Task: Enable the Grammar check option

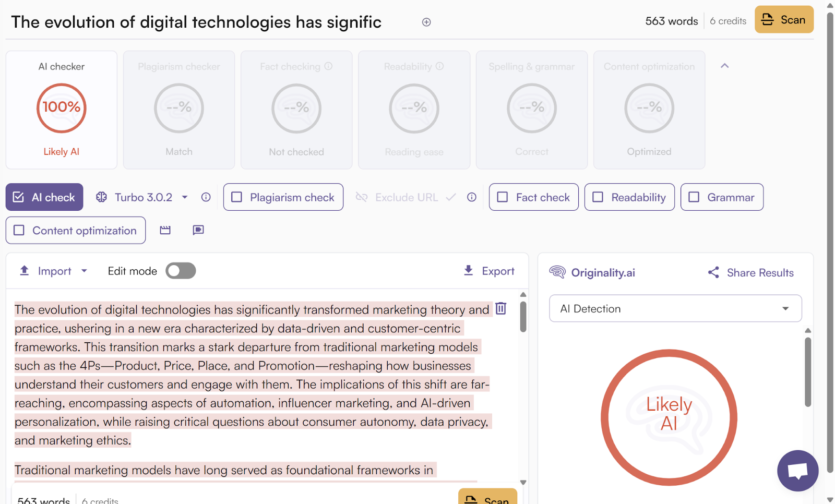Action: point(694,197)
